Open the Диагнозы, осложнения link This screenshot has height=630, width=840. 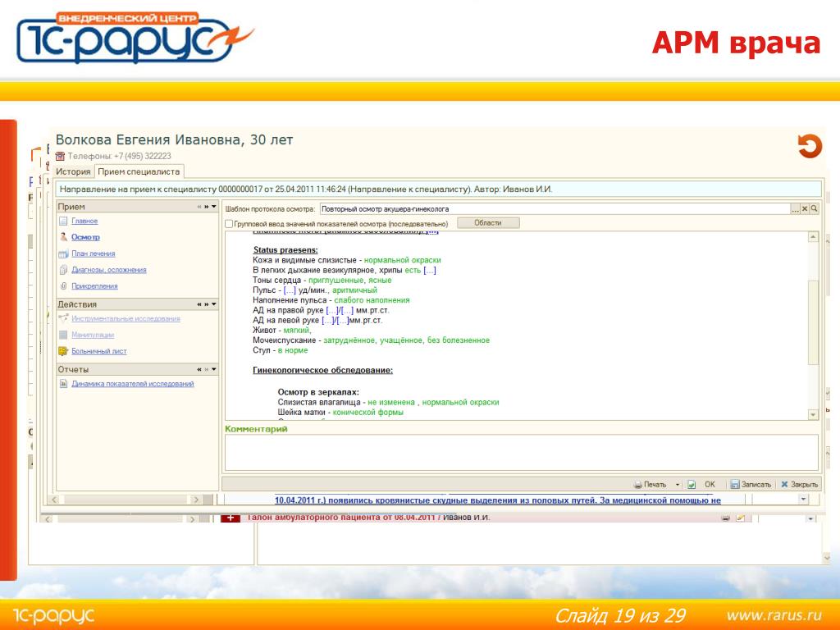[x=109, y=270]
